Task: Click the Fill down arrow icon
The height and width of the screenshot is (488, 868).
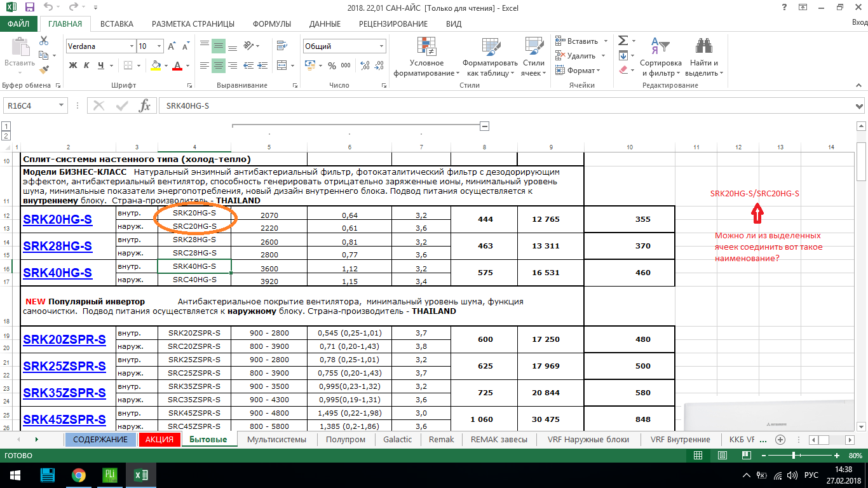Action: pos(623,55)
